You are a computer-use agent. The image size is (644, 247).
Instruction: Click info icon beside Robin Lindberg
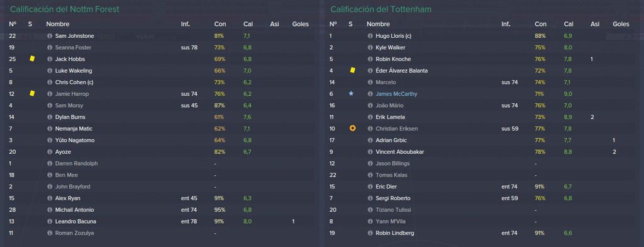[x=370, y=233]
